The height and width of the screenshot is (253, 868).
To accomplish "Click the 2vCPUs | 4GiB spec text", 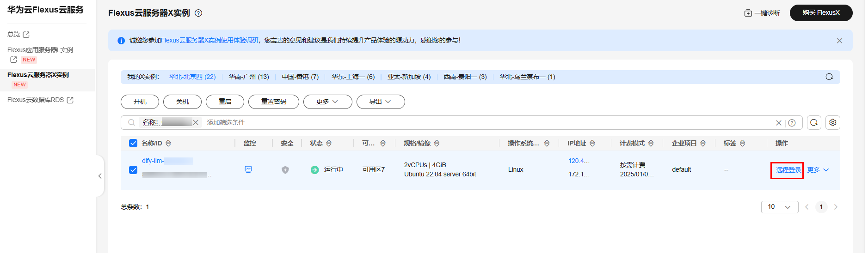I will click(x=425, y=165).
